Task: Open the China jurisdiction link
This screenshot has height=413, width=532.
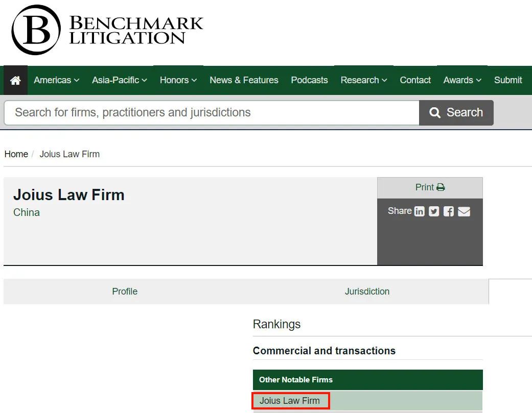Action: click(27, 212)
